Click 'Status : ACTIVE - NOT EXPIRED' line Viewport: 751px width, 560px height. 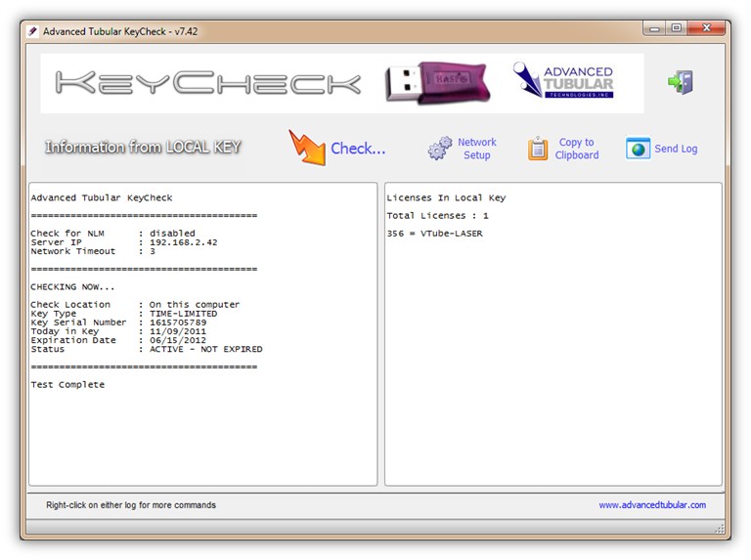coord(147,349)
